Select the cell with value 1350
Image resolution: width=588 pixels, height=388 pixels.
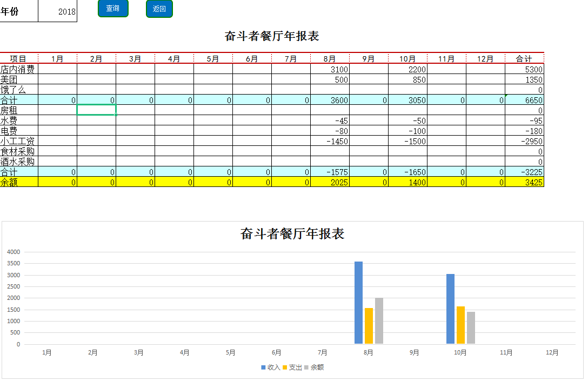tap(524, 79)
